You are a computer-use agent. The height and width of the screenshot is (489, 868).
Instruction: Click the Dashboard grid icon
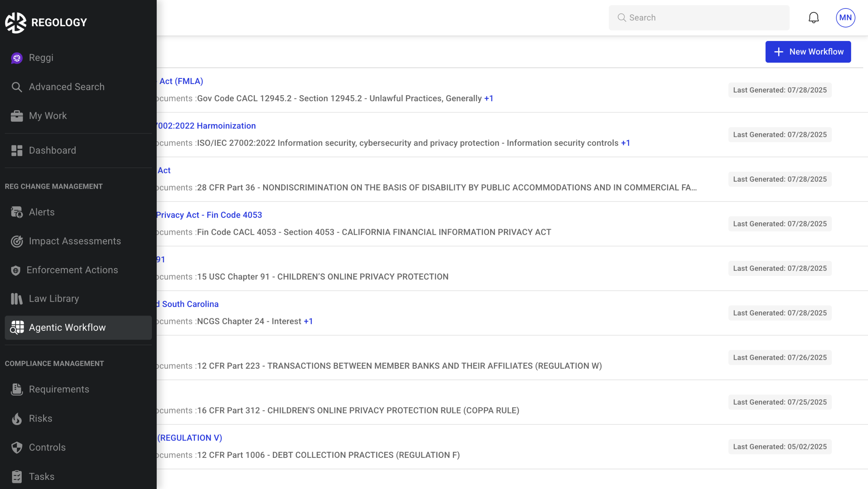click(x=17, y=150)
